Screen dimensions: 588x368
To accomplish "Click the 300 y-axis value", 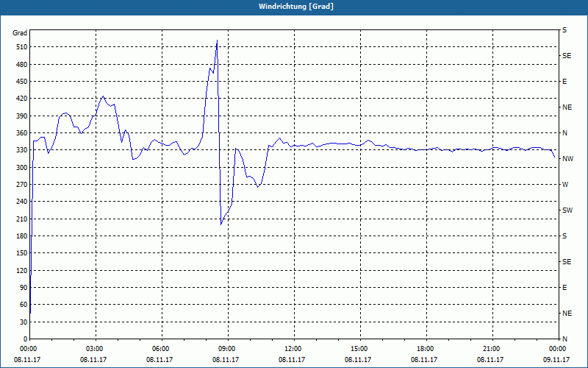I will (x=23, y=168).
